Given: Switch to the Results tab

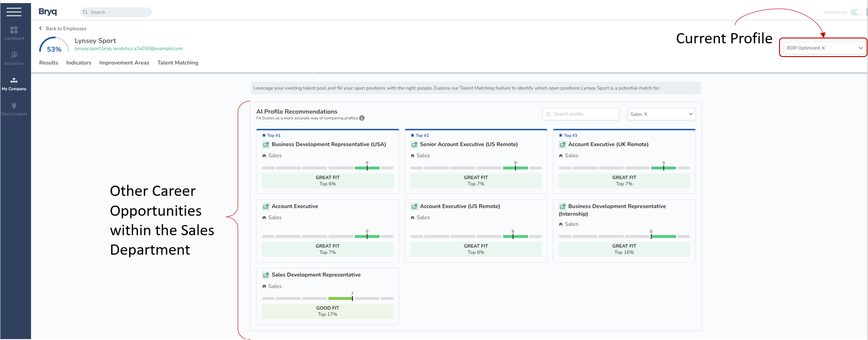Looking at the screenshot, I should [49, 63].
